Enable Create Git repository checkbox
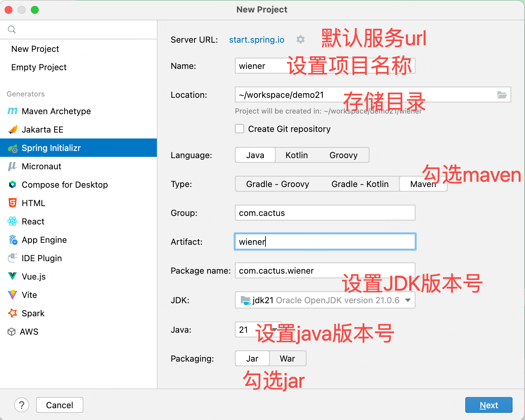The image size is (525, 420). pyautogui.click(x=240, y=129)
